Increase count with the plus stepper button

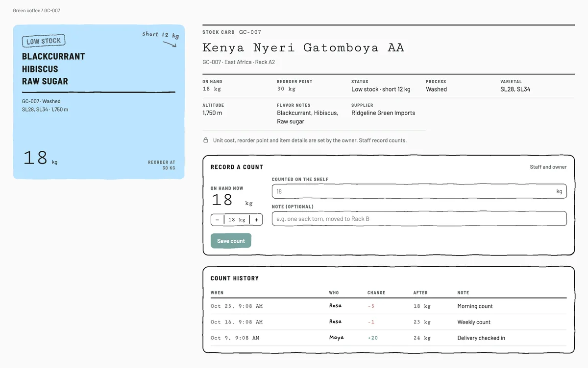click(x=256, y=220)
